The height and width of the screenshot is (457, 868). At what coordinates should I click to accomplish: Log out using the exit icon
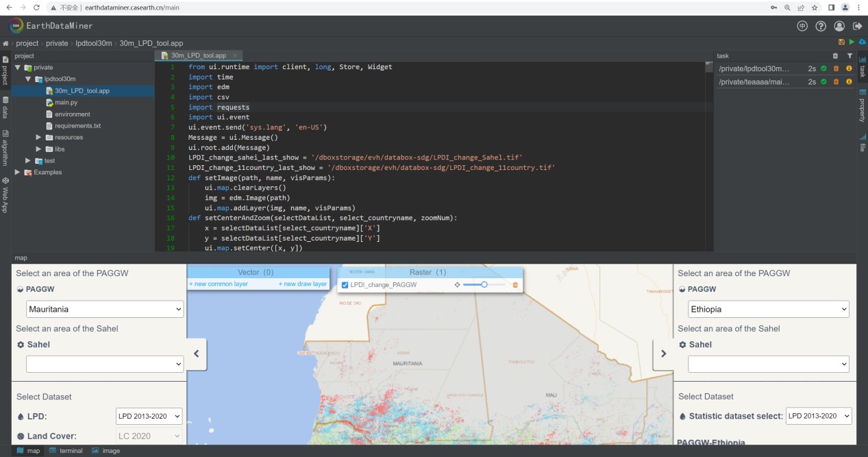coord(857,26)
